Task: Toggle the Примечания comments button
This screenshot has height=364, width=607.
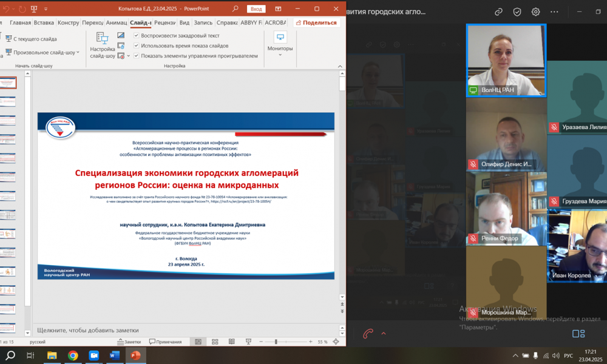Action: 165,342
